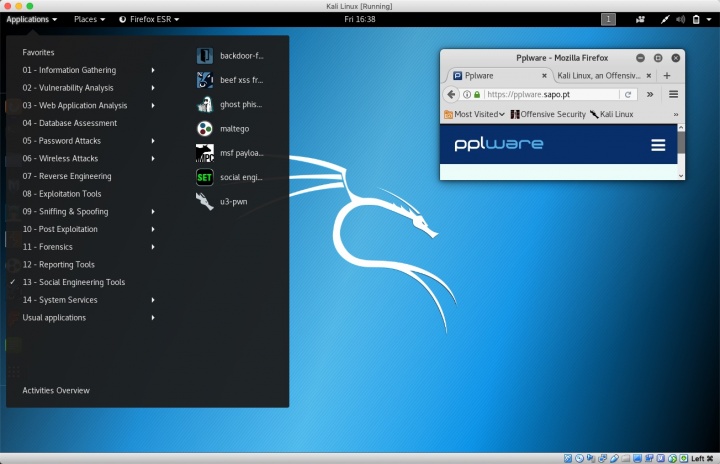
Task: Select 04 - Database Assessment menu entry
Action: pyautogui.click(x=70, y=123)
